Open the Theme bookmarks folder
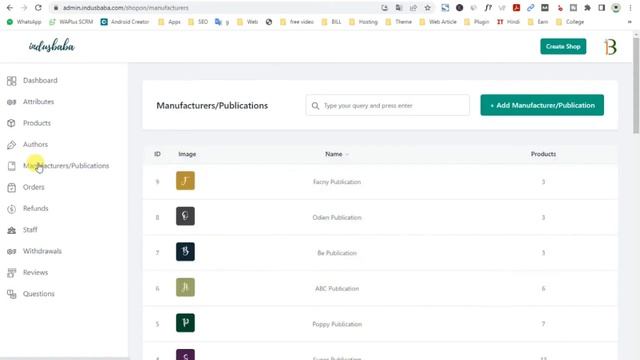 click(398, 22)
